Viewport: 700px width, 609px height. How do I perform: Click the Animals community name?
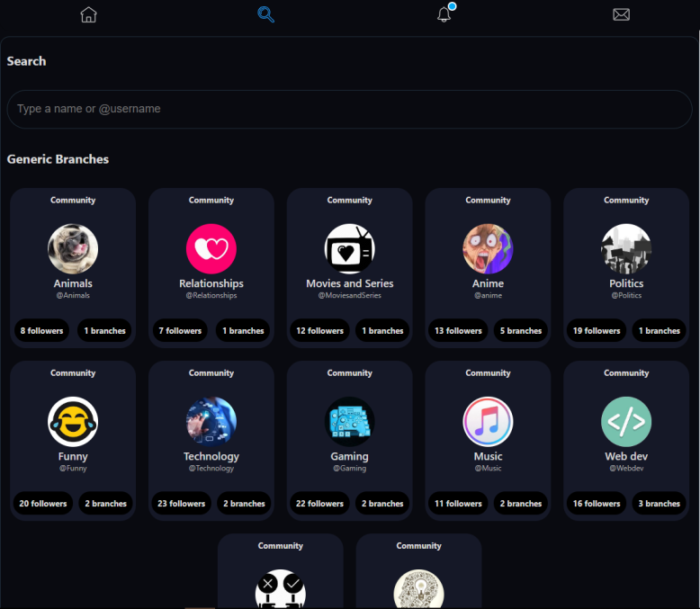[73, 283]
